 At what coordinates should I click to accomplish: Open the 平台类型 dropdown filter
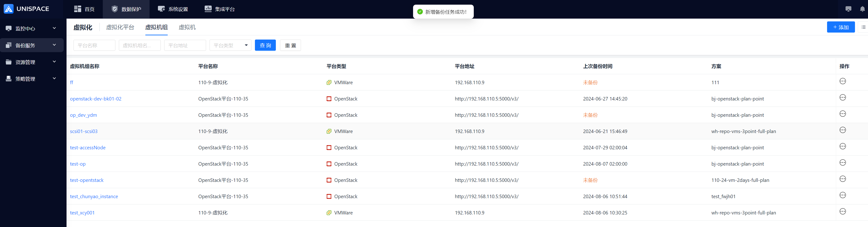(230, 45)
